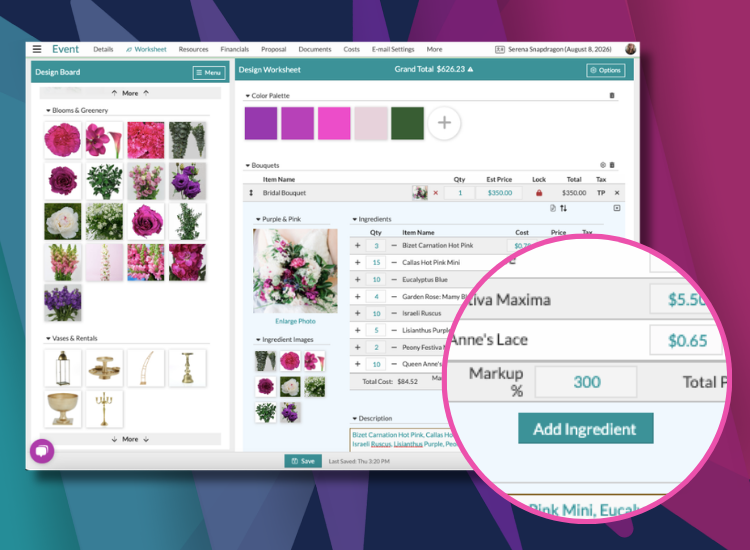
Task: Collapse the Ingredient Images section
Action: point(258,340)
